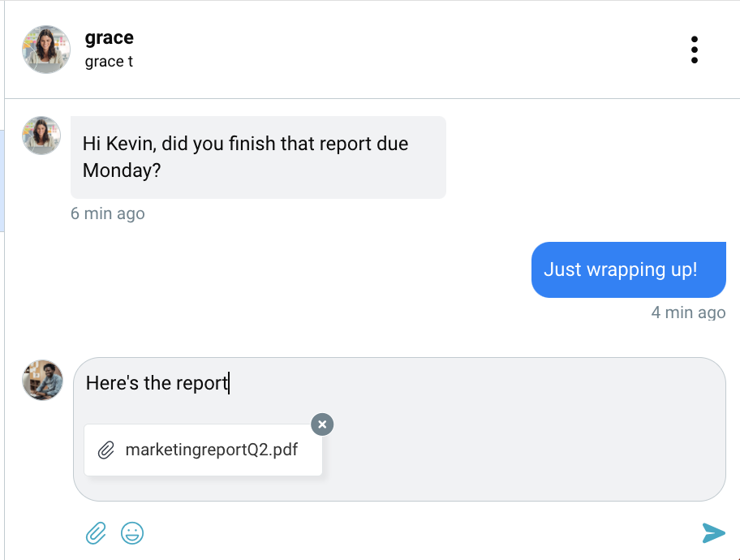Open grace's profile picture in header

click(46, 50)
